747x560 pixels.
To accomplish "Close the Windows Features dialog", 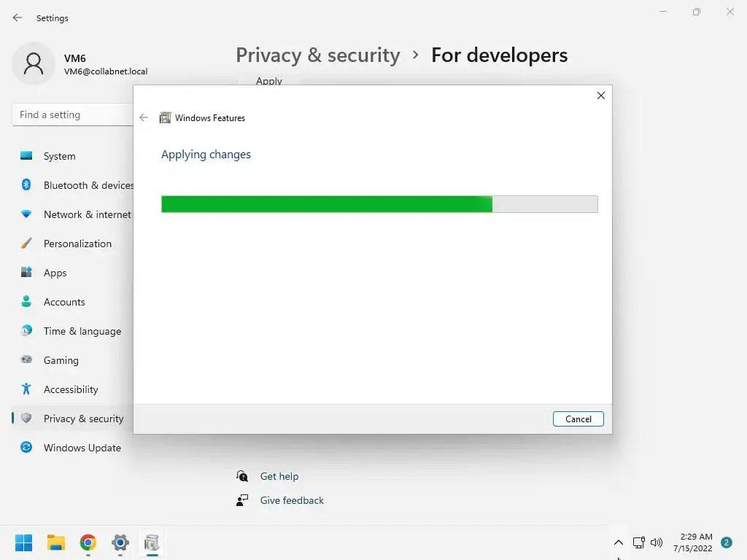I will 601,96.
